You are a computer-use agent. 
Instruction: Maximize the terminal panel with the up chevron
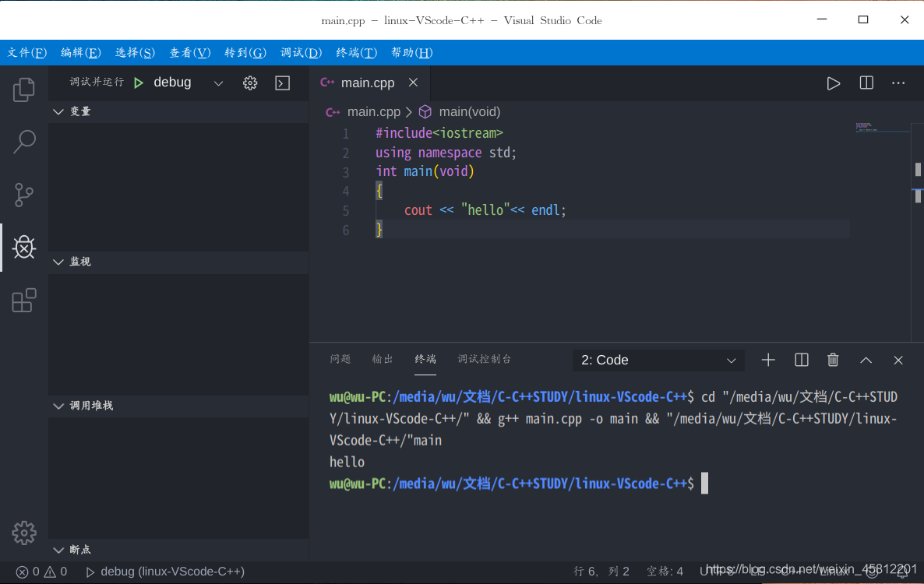coord(866,360)
